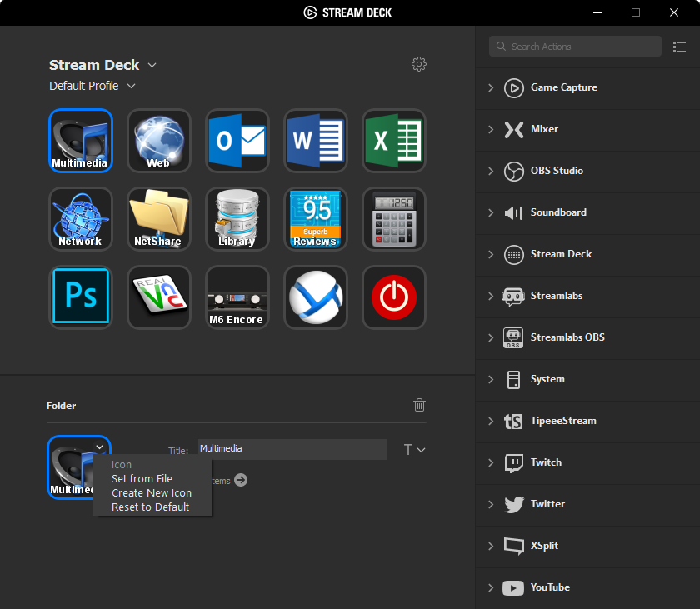Click the red power button key

[x=394, y=297]
